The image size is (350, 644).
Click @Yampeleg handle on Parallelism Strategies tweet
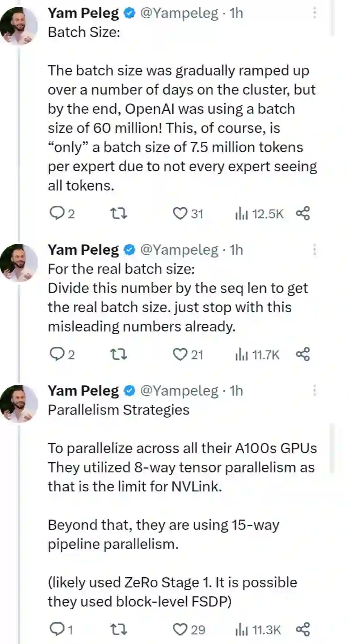click(180, 391)
